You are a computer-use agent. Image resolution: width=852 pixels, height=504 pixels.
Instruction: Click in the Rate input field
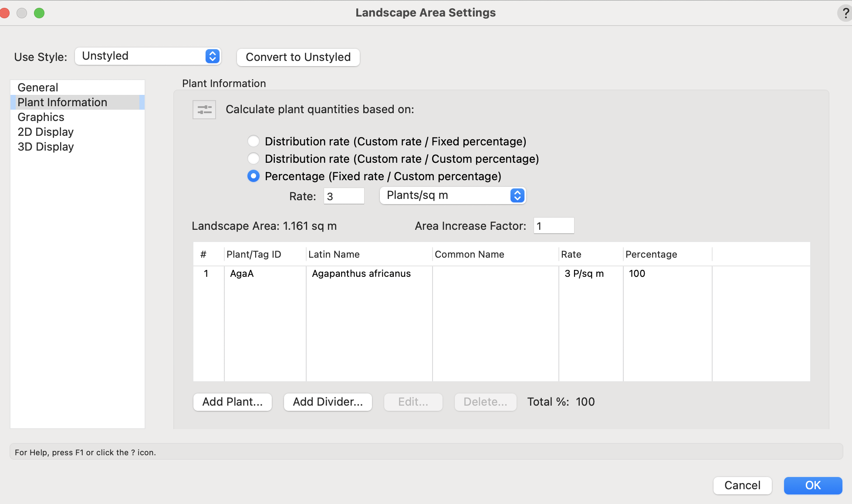(344, 196)
